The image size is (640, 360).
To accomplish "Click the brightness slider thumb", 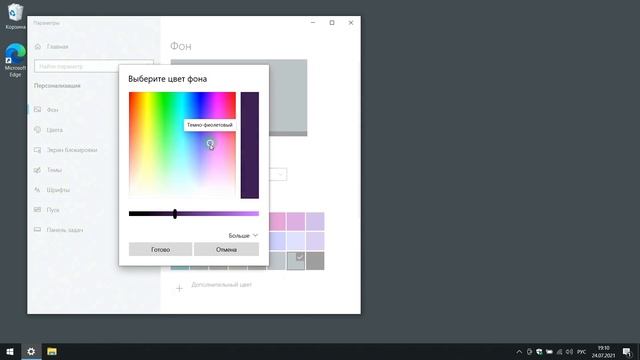I will coord(175,214).
